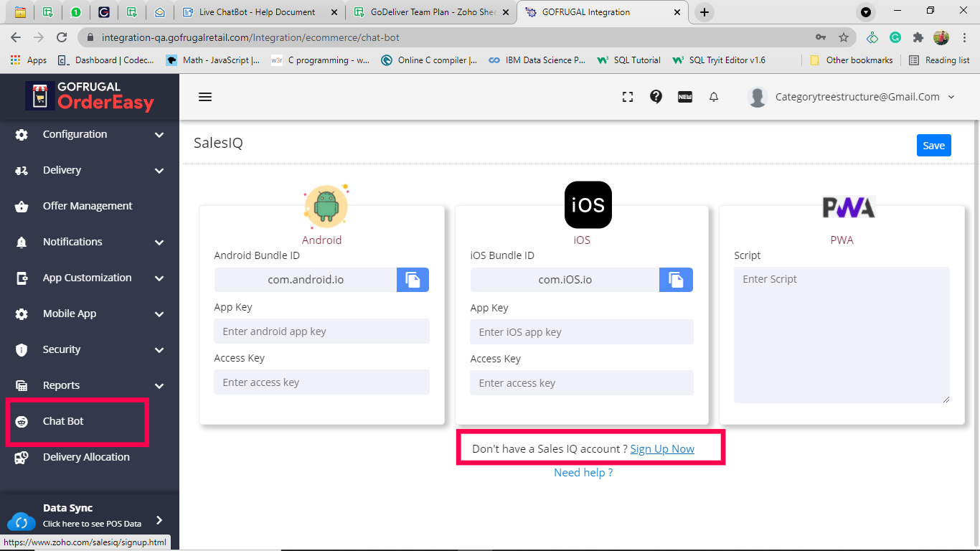
Task: Open the help question mark icon
Action: click(x=656, y=97)
